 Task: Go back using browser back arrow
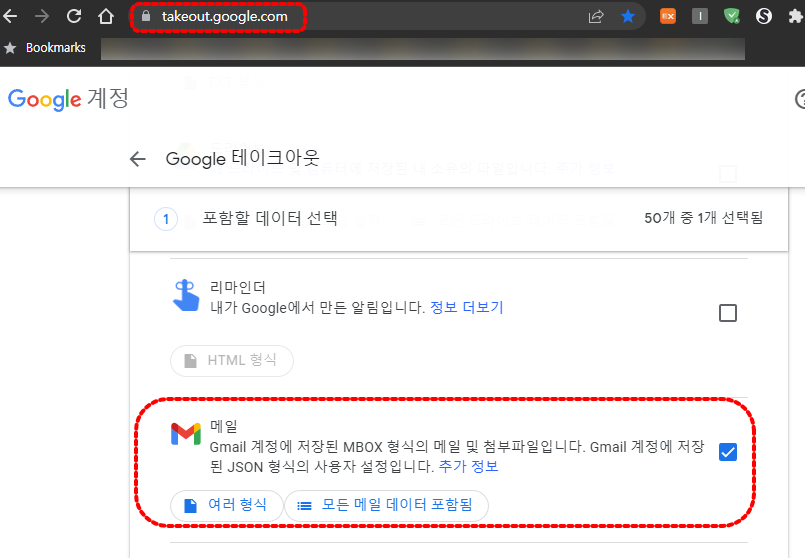[10, 16]
